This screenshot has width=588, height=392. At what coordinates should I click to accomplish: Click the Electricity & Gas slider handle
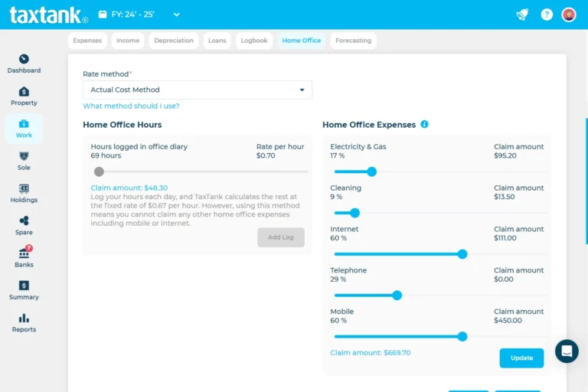point(371,171)
